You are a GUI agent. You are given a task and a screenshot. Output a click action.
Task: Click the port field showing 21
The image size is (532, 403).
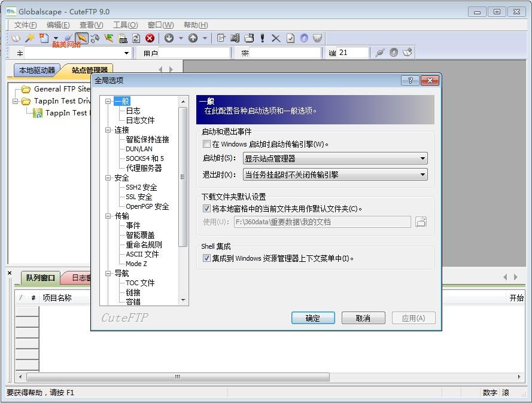353,53
